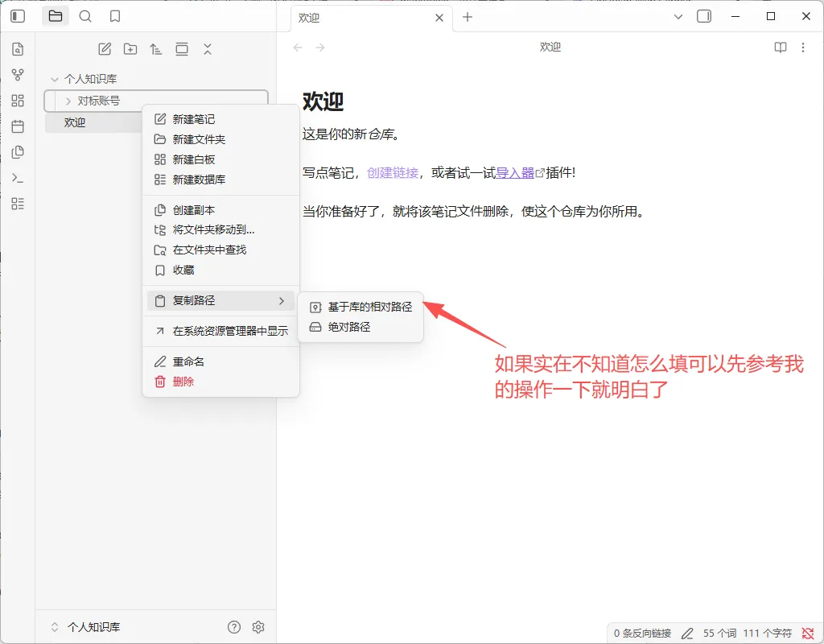Click sync status icon in status bar
This screenshot has width=824, height=644.
[808, 634]
